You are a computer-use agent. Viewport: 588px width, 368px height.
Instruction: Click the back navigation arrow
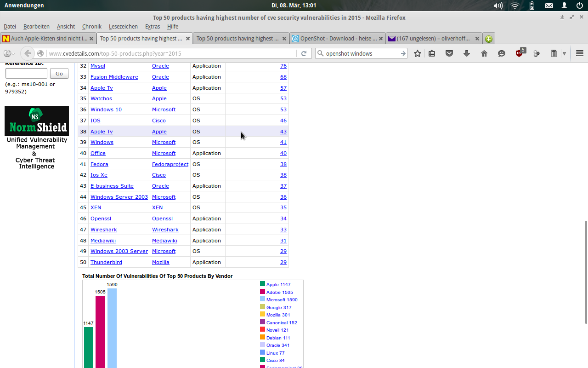coord(28,53)
